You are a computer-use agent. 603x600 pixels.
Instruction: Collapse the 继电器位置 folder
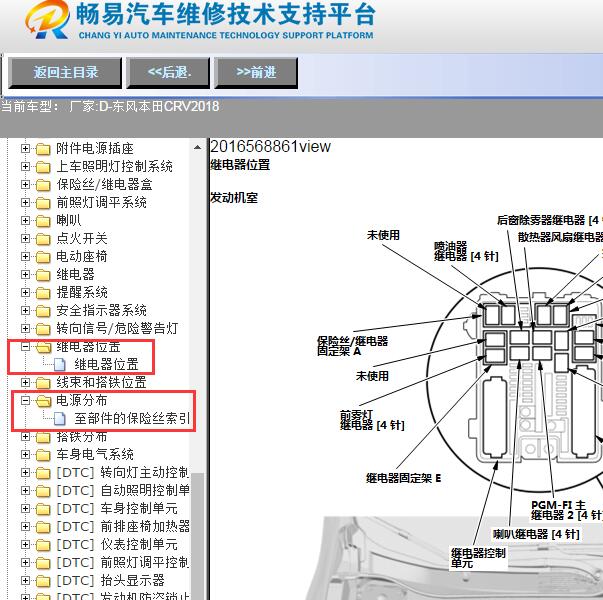click(25, 347)
